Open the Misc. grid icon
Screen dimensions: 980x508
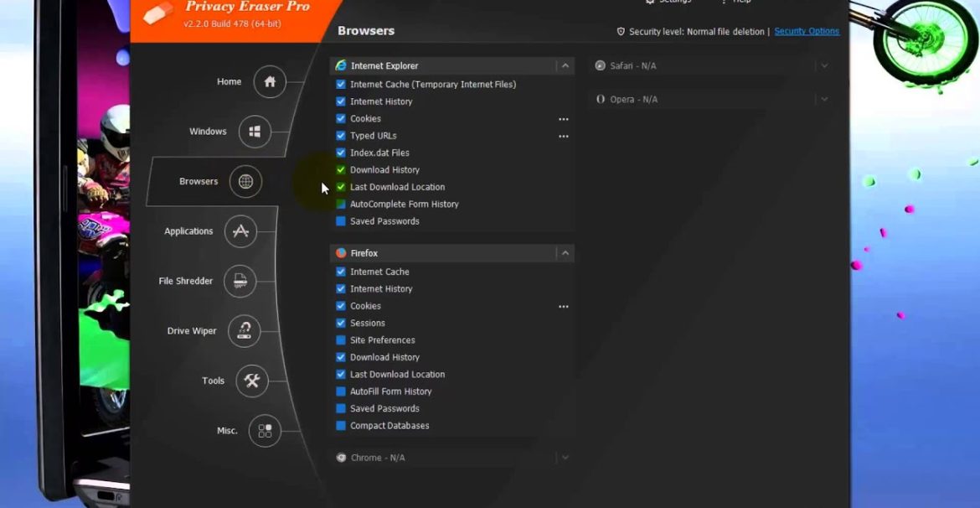[265, 430]
